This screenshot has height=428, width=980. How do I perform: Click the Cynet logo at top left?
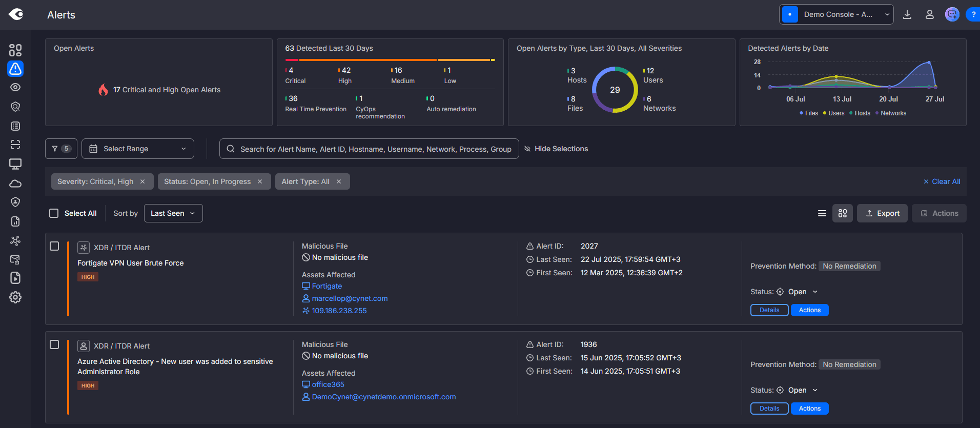click(16, 14)
